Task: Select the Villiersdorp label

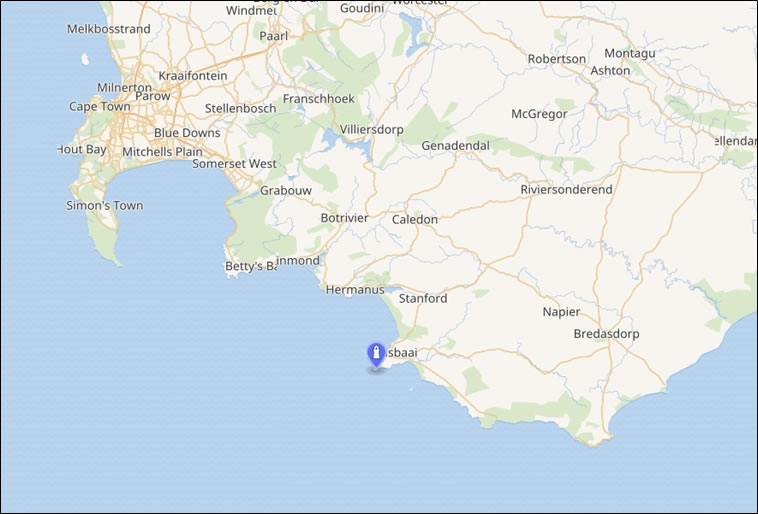Action: click(x=371, y=130)
